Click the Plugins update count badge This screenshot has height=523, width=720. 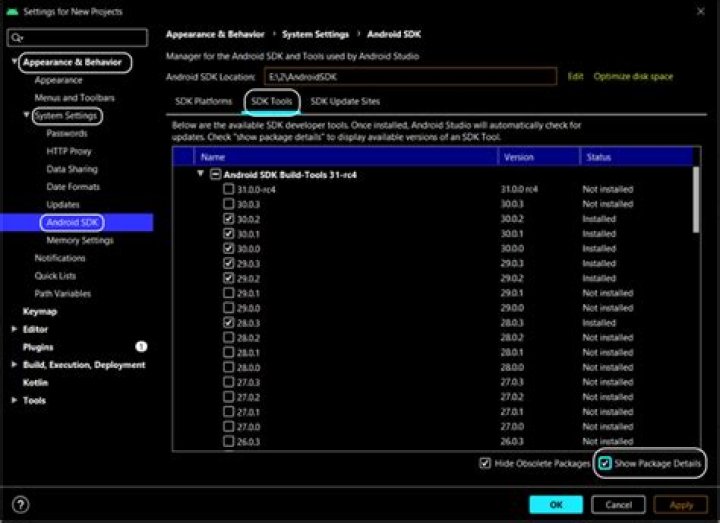tap(141, 347)
